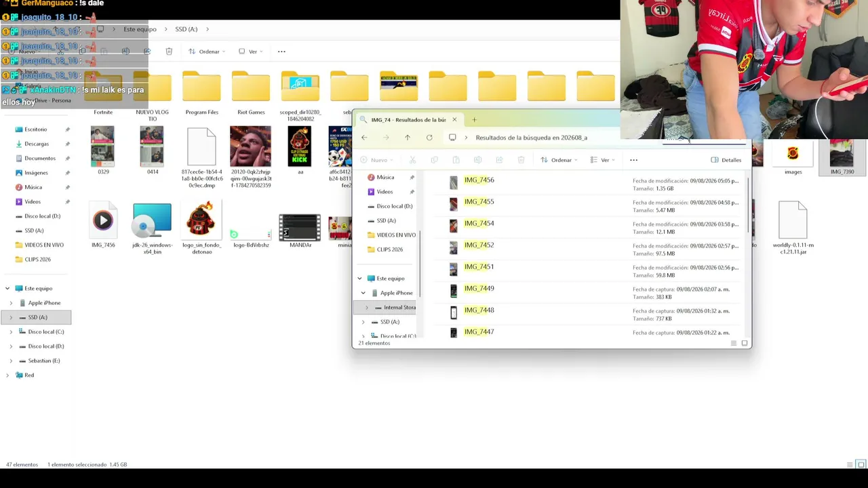Switch to details view in search results status bar
The width and height of the screenshot is (868, 488).
[734, 344]
